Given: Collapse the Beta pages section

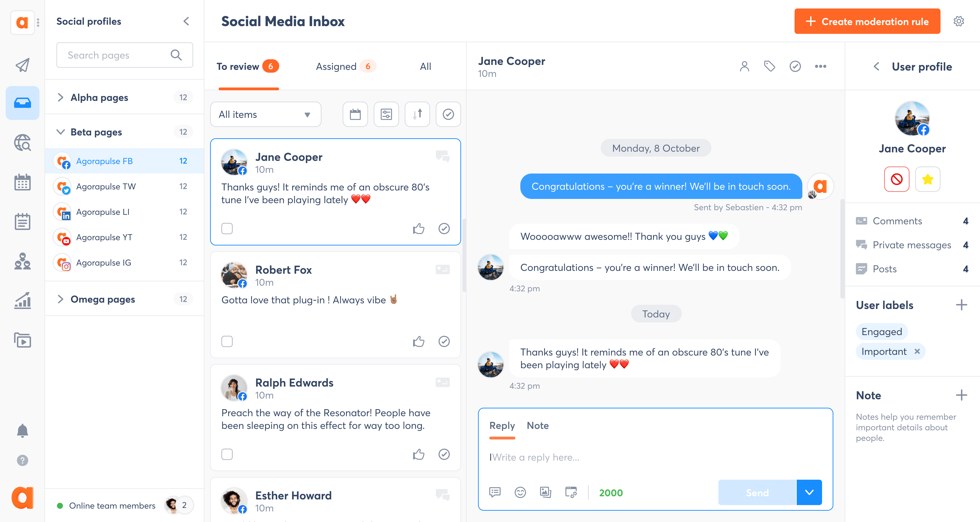Looking at the screenshot, I should click(60, 132).
